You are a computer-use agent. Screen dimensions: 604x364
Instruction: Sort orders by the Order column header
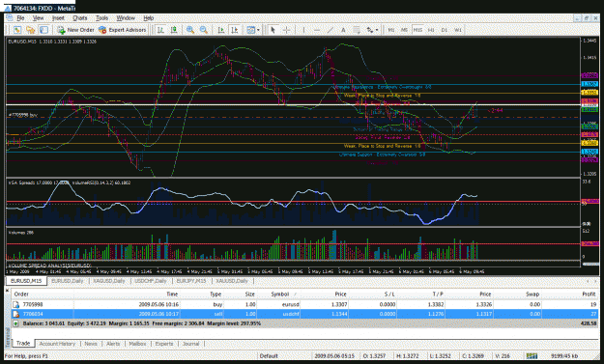(x=21, y=294)
